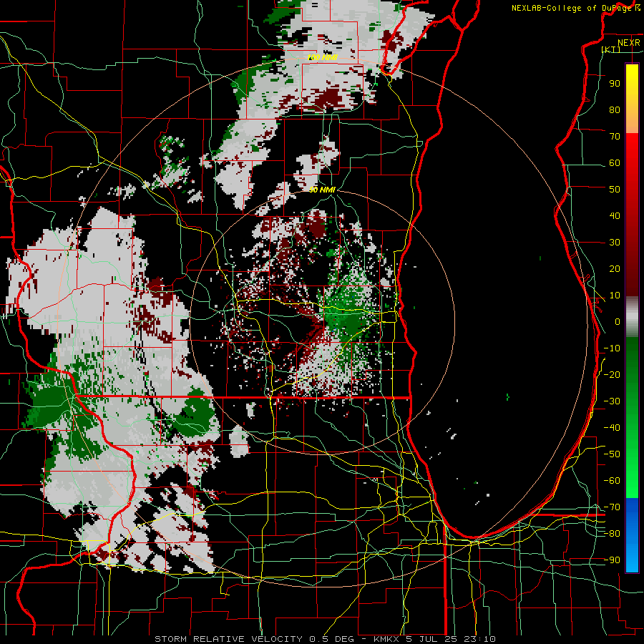
Task: Select the 90 value on velocity scale
Action: click(x=615, y=84)
